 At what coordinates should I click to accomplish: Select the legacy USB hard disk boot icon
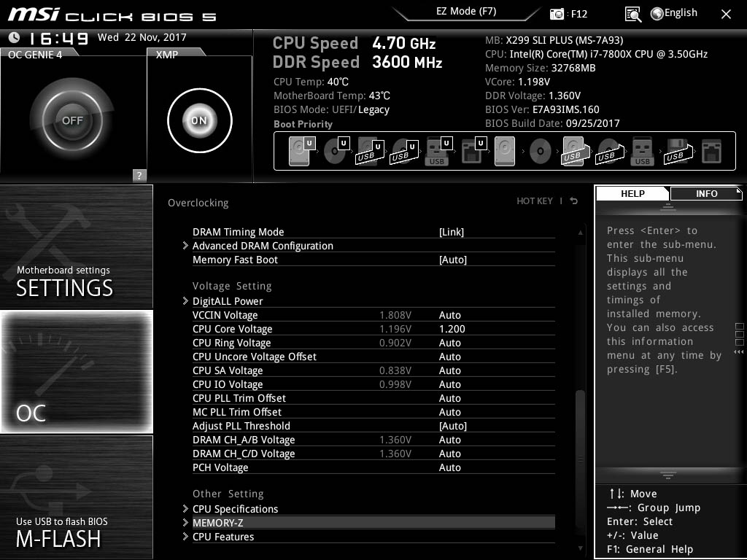[576, 152]
